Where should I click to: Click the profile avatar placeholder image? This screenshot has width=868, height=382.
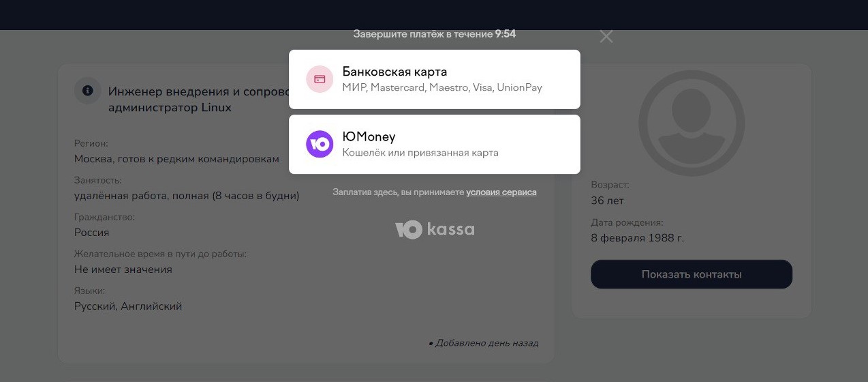point(692,123)
